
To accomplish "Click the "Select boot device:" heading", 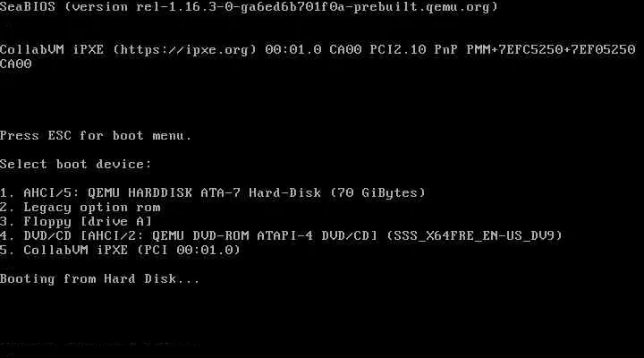I will [x=75, y=165].
